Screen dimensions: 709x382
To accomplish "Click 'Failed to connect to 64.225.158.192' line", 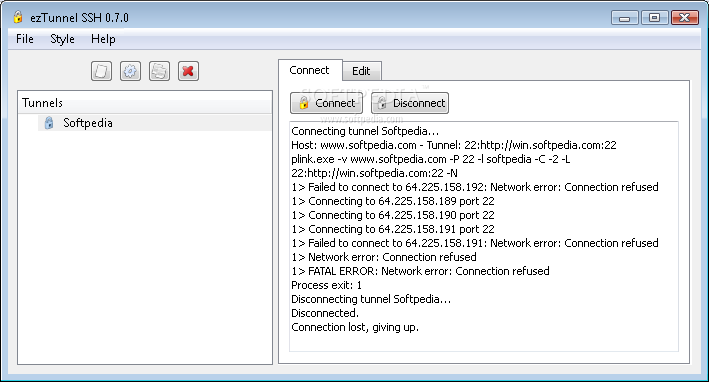I will (x=475, y=187).
